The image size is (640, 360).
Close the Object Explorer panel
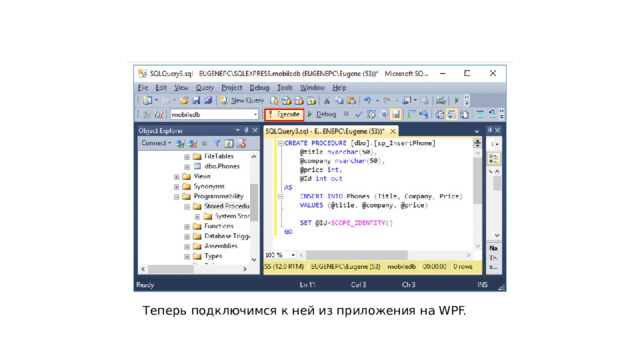tap(255, 130)
